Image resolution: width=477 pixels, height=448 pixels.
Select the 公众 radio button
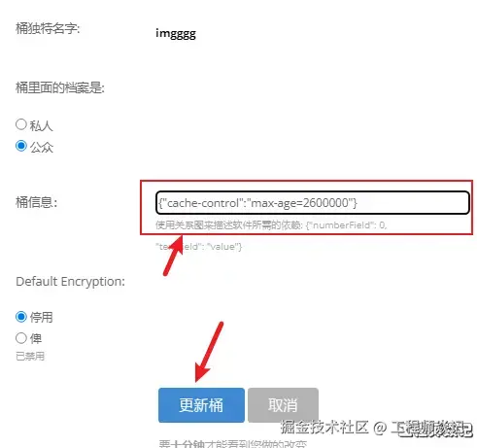click(21, 146)
